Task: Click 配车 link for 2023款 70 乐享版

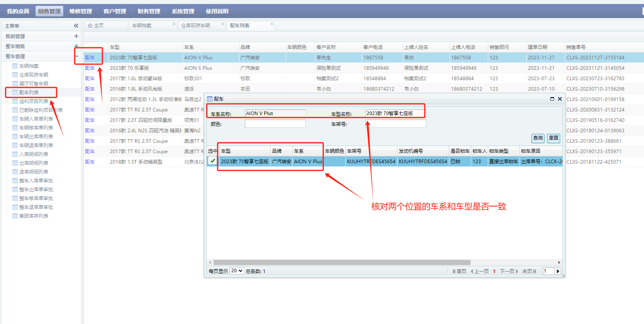Action: click(x=90, y=68)
